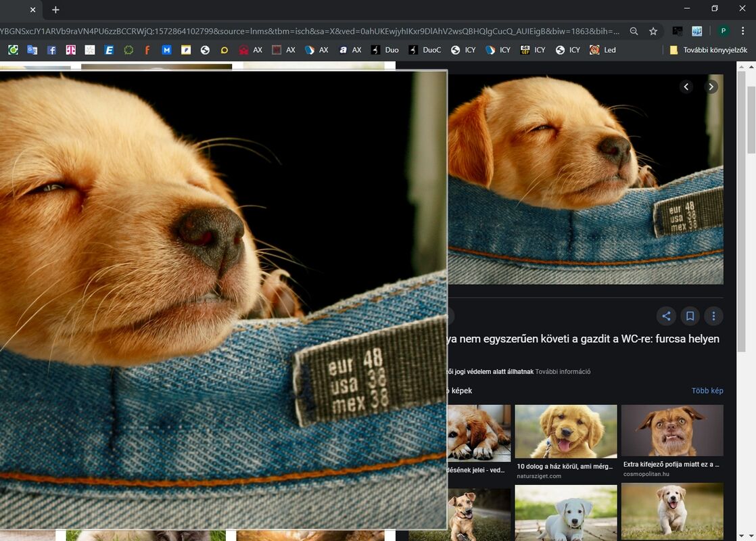Open the AX bookmark with letter a icon
756x541 pixels.
[x=350, y=49]
